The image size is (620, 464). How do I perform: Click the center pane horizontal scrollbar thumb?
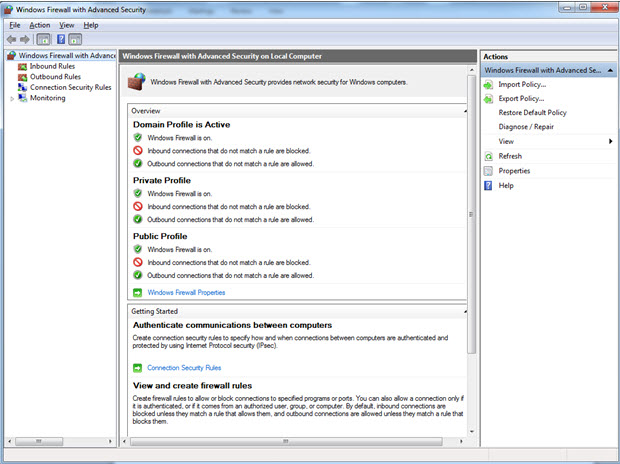[x=286, y=441]
